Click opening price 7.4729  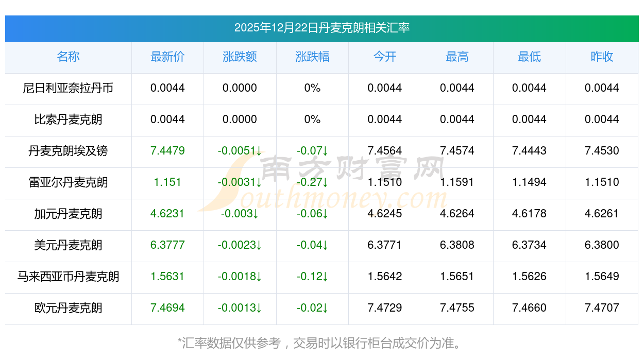(385, 308)
